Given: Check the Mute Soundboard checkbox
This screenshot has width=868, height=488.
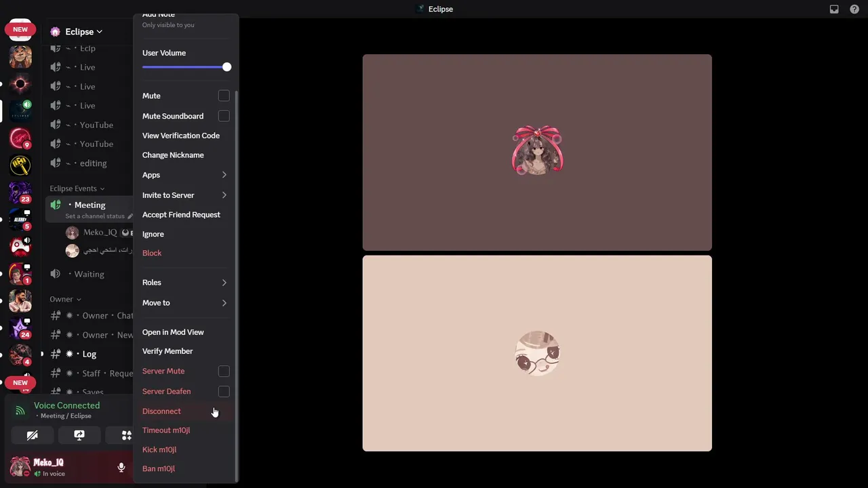Looking at the screenshot, I should pos(224,116).
